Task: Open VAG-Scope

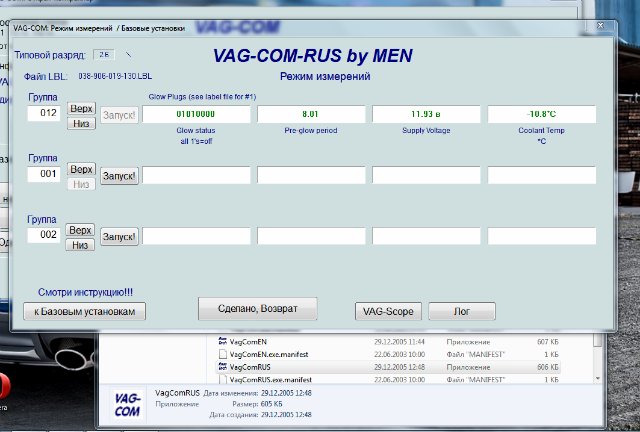Action: click(x=388, y=312)
